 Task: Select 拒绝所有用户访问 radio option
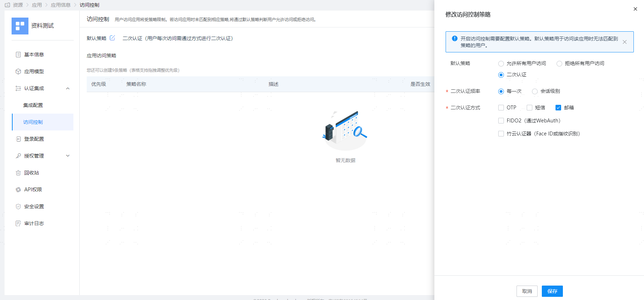click(559, 64)
